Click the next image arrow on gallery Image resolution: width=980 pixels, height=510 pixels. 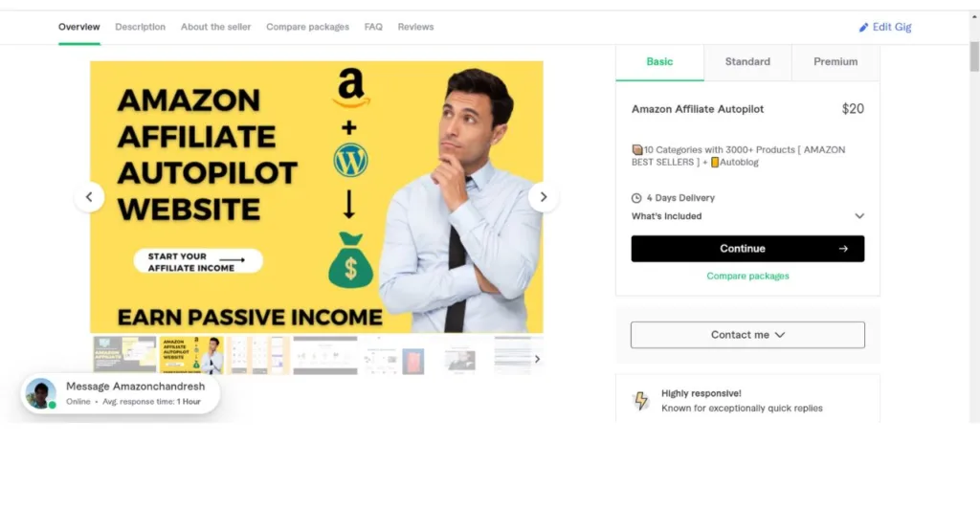pos(544,197)
